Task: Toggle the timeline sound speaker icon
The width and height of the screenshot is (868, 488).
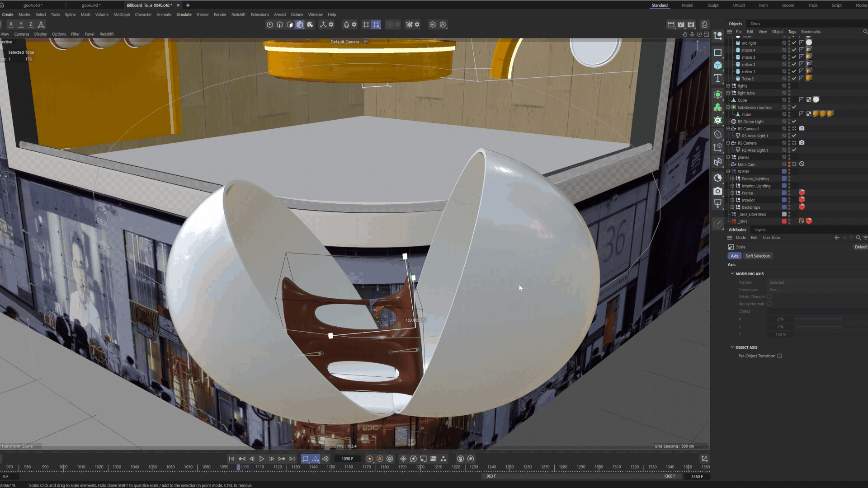Action: coord(325,459)
